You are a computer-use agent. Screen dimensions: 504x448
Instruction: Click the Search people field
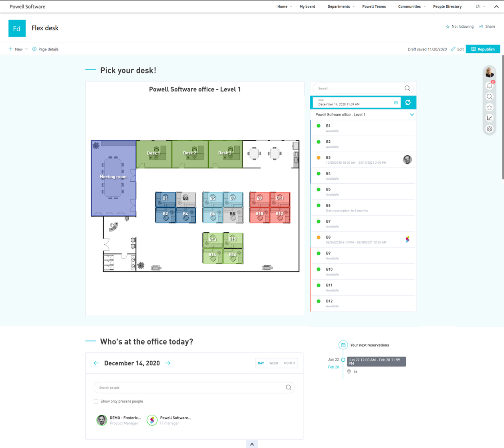click(194, 387)
